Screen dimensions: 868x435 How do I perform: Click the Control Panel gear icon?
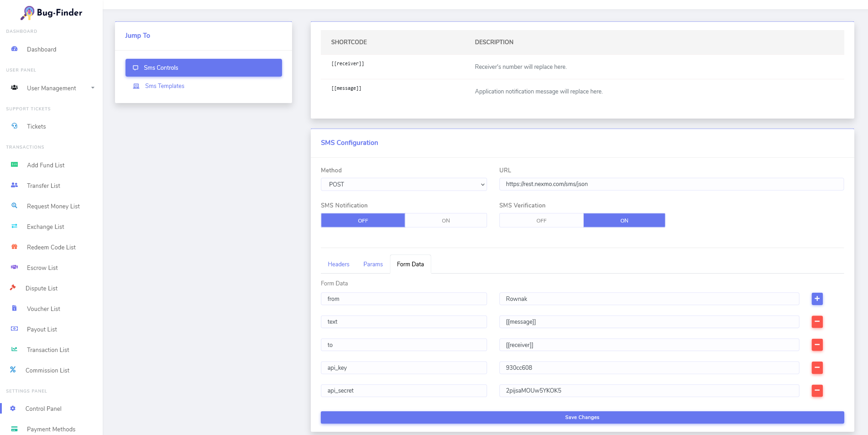(x=13, y=409)
